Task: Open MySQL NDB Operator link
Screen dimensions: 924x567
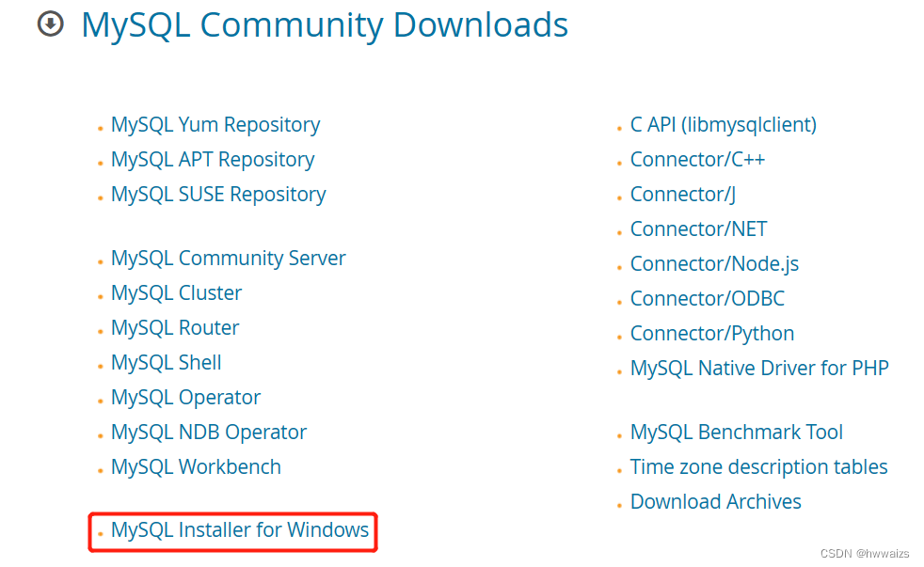Action: [209, 433]
